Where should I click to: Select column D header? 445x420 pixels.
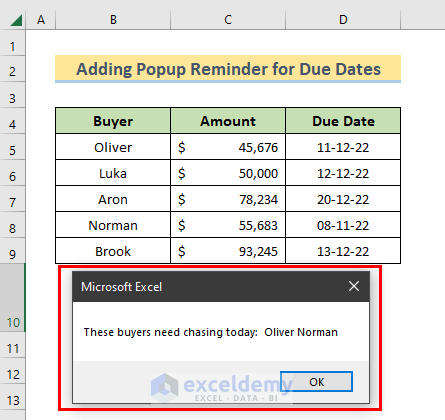click(343, 20)
